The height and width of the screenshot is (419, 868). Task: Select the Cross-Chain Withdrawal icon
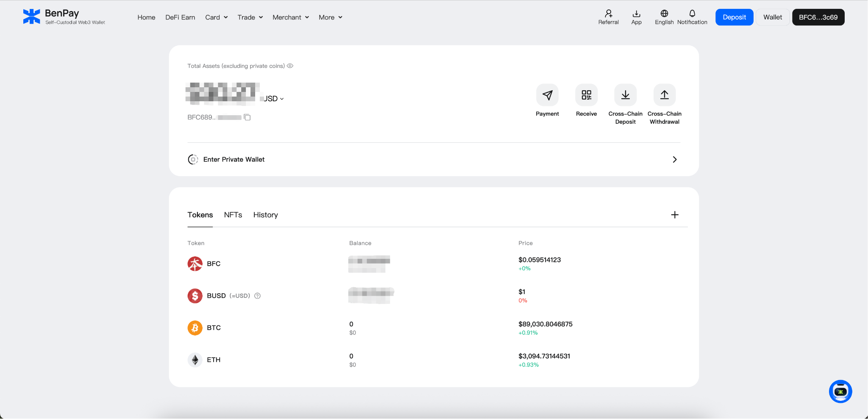click(664, 95)
